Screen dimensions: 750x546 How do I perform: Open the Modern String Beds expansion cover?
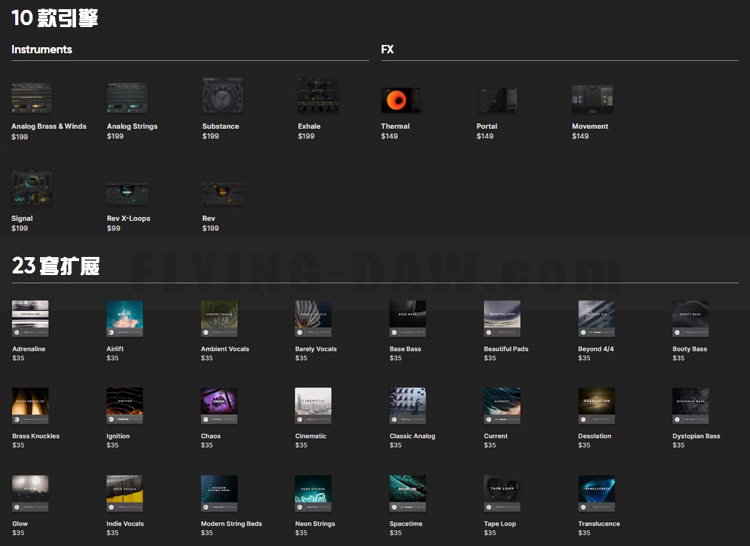click(x=219, y=493)
